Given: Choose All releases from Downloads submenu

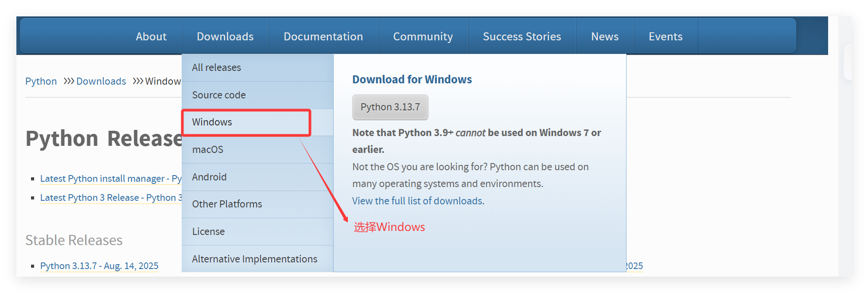Looking at the screenshot, I should pos(217,67).
